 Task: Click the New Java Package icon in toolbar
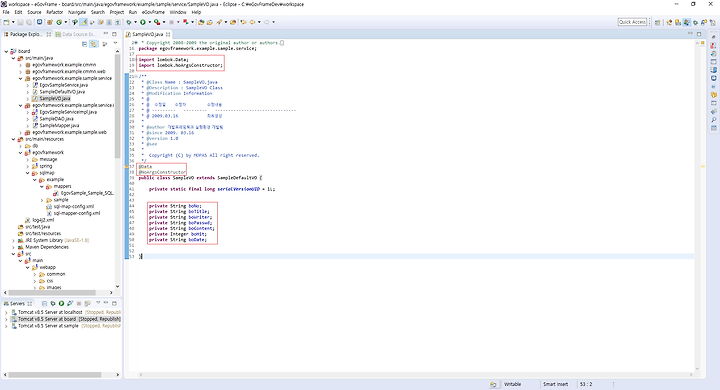[x=50, y=22]
